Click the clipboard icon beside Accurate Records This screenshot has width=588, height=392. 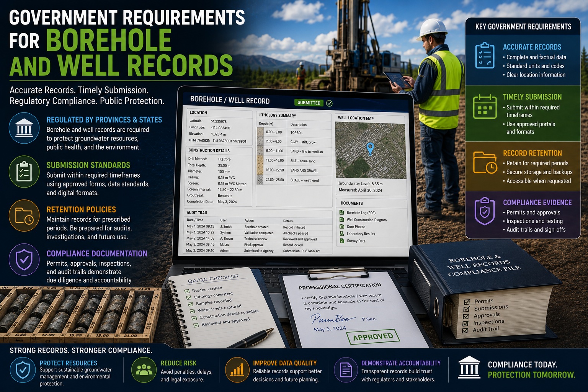click(485, 56)
